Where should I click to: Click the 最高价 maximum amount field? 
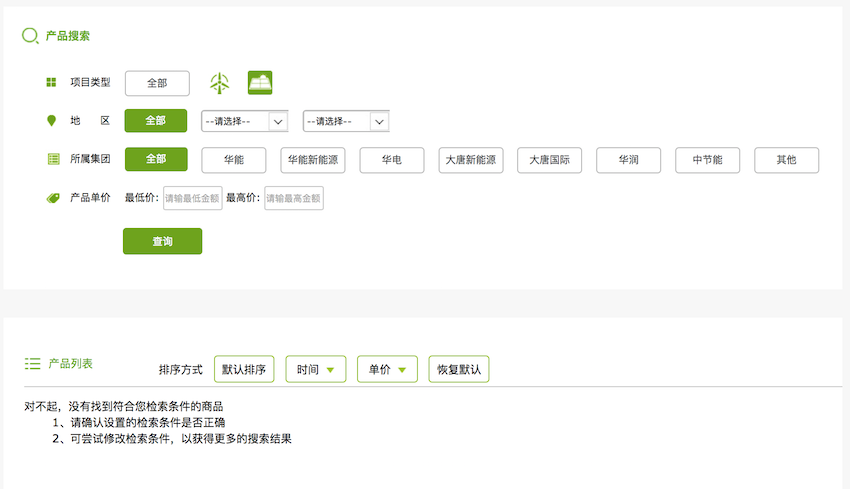click(x=294, y=198)
